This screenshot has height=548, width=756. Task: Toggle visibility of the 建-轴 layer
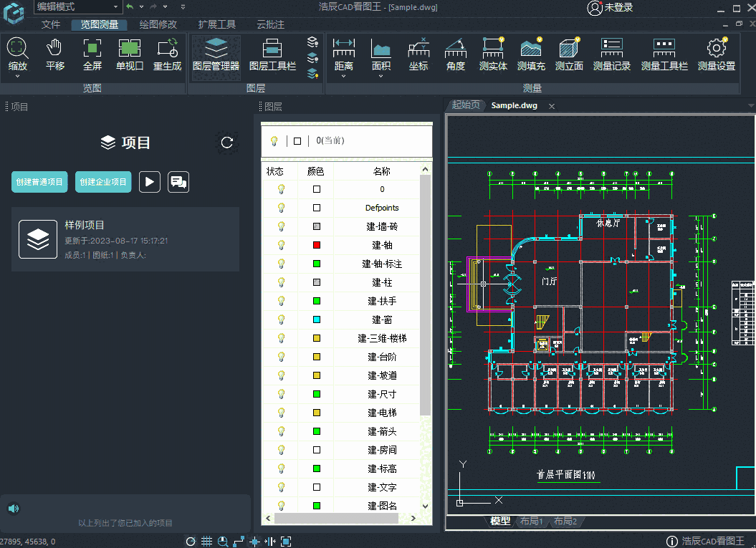coord(280,245)
